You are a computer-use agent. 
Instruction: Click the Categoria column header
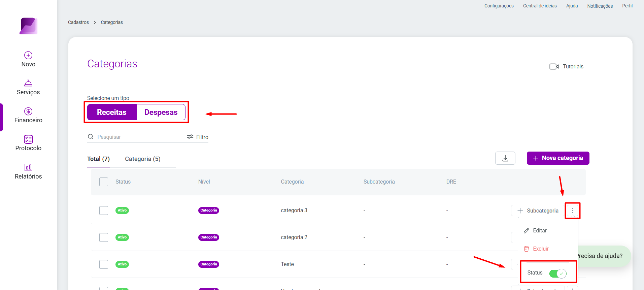pyautogui.click(x=292, y=182)
